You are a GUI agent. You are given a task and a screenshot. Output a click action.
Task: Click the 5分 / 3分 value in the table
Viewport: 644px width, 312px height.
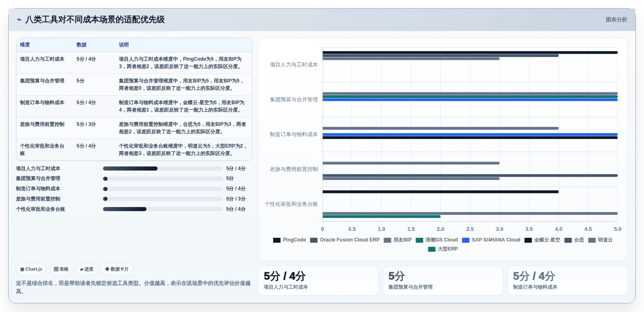coord(86,124)
